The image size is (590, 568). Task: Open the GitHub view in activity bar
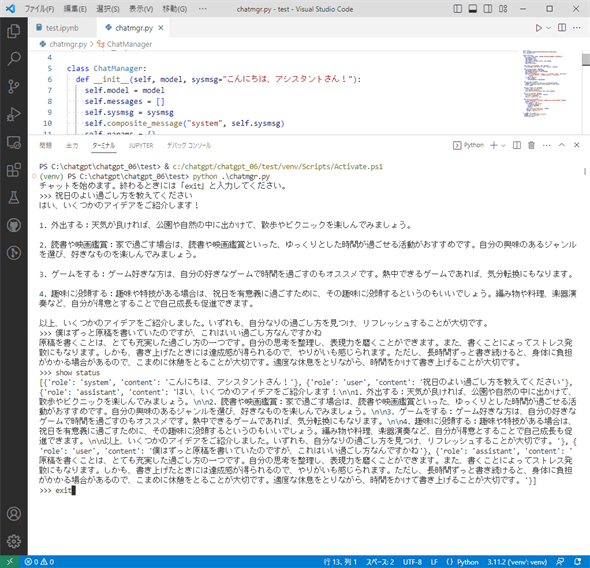pyautogui.click(x=14, y=225)
